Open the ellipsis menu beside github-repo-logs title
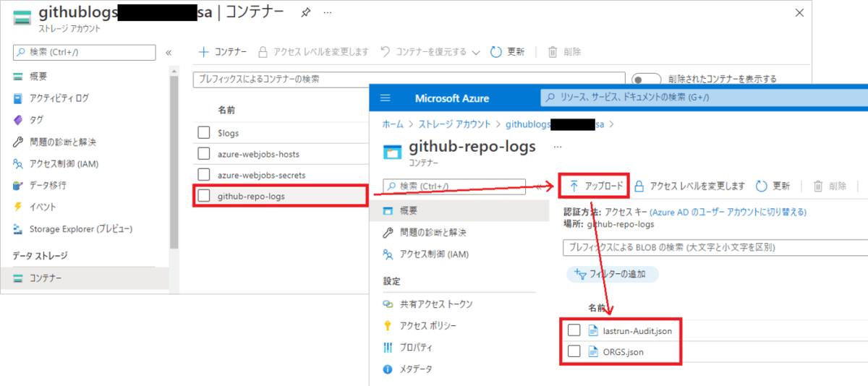 click(557, 146)
